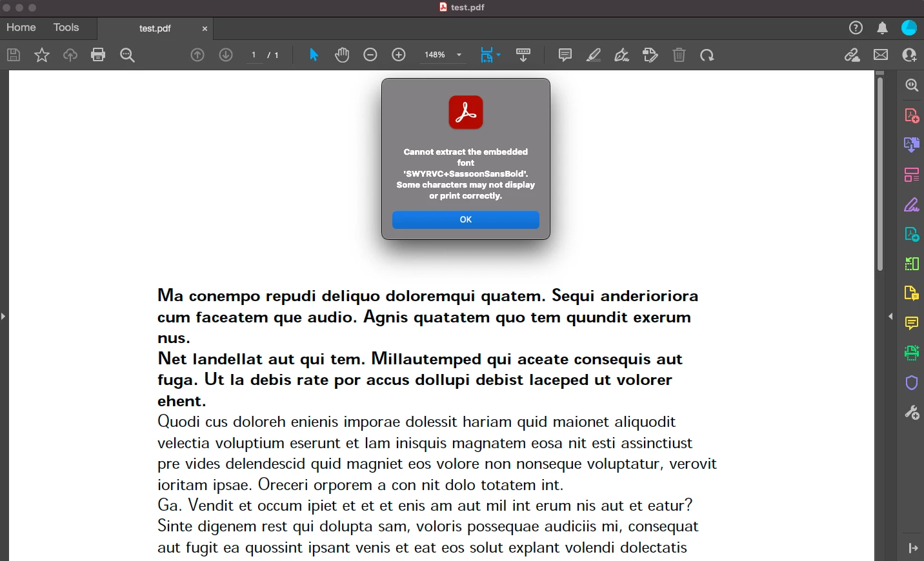Screen dimensions: 924x561
Task: Go to the next page with the down arrow
Action: [226, 55]
